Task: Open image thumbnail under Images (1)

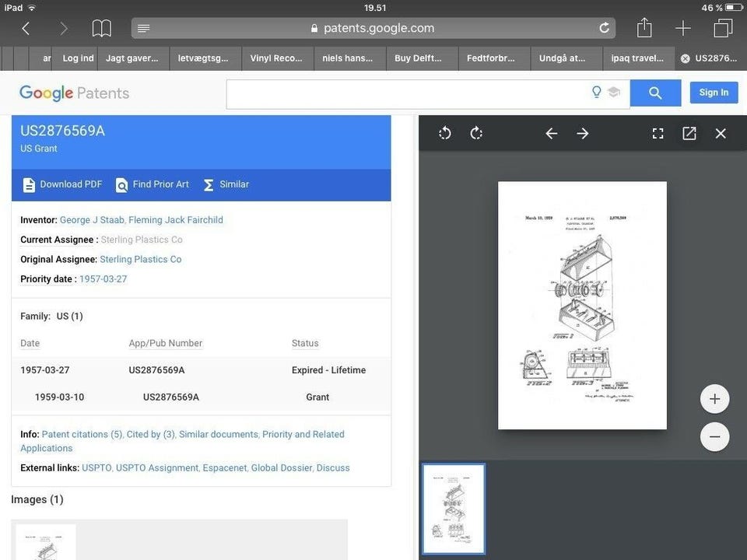Action: (46, 542)
